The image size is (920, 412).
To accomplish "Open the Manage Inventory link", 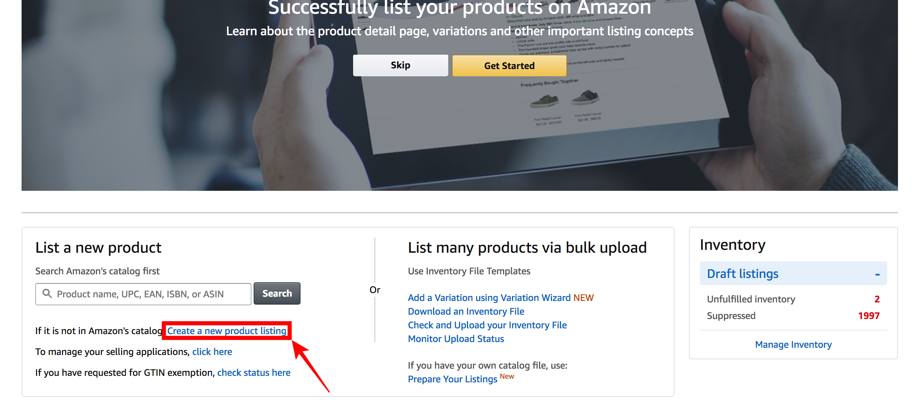I will [x=793, y=345].
